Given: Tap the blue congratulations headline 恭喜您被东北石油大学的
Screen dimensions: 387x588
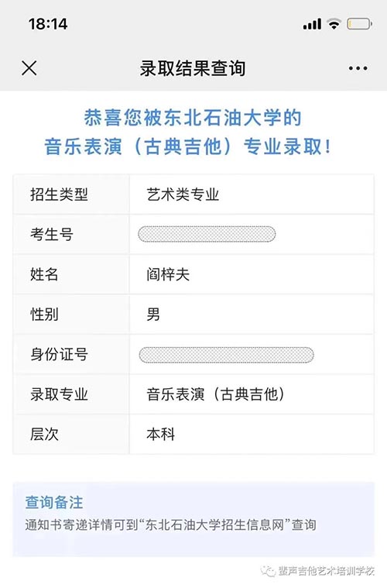Looking at the screenshot, I should pyautogui.click(x=193, y=118).
